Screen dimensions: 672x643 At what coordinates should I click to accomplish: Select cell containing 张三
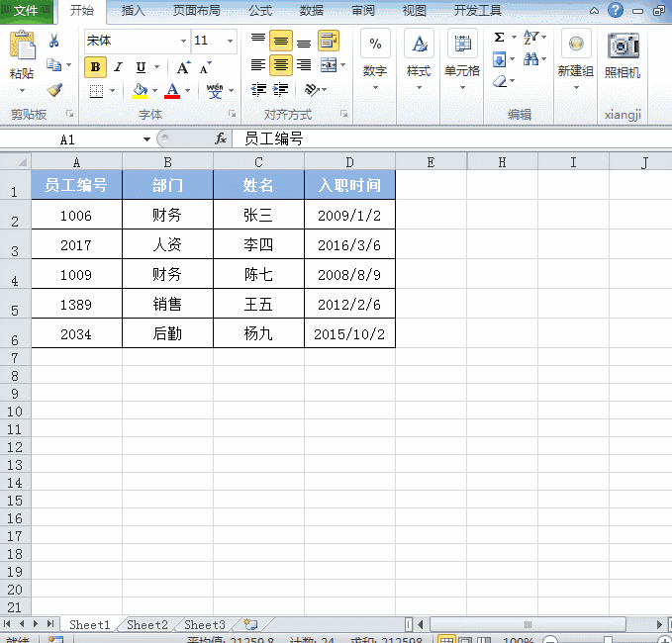pyautogui.click(x=258, y=215)
